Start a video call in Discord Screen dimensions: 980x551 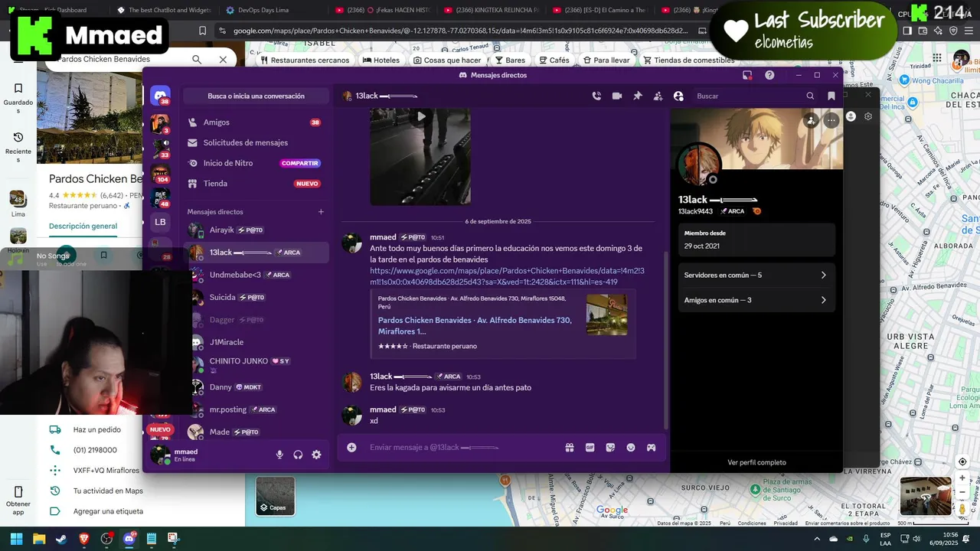coord(617,96)
